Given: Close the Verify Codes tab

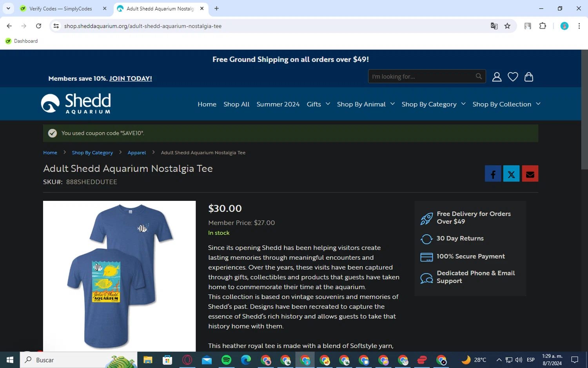Looking at the screenshot, I should (x=105, y=8).
